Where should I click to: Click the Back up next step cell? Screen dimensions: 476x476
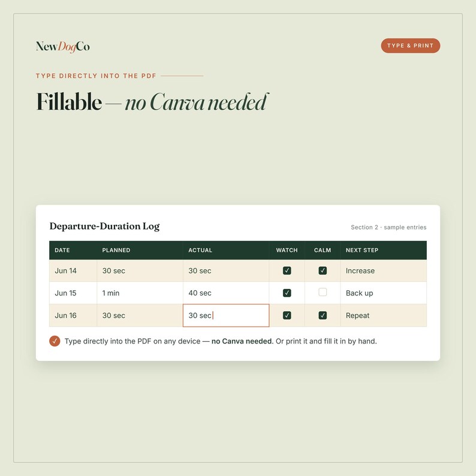point(384,293)
